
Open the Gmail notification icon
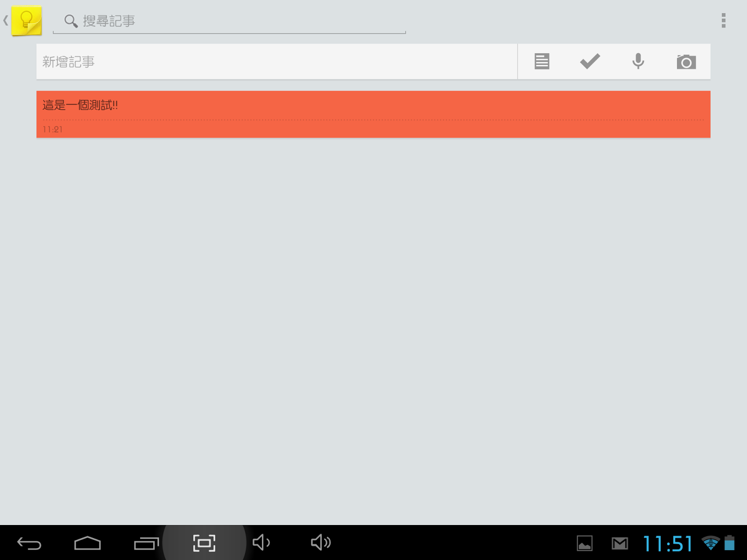pyautogui.click(x=620, y=543)
